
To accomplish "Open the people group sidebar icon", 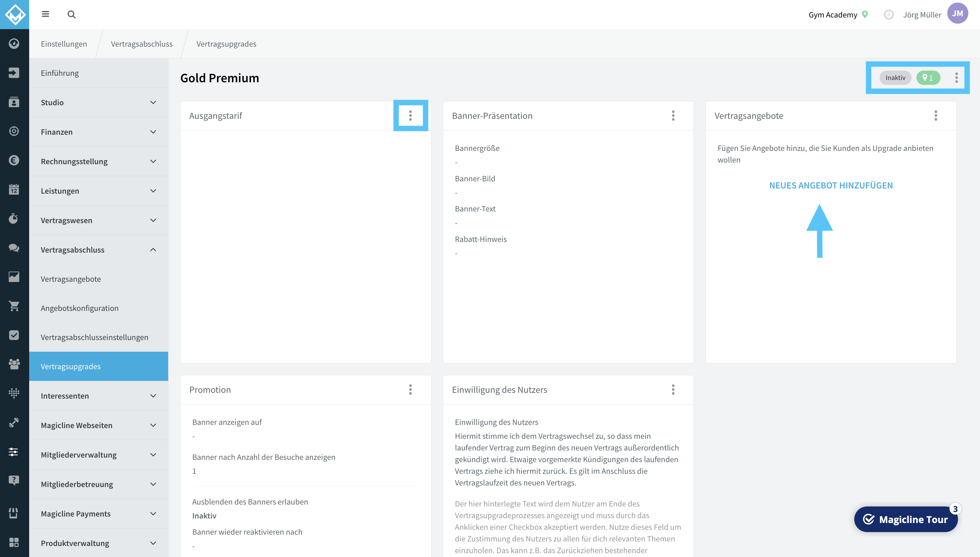I will coord(14,364).
